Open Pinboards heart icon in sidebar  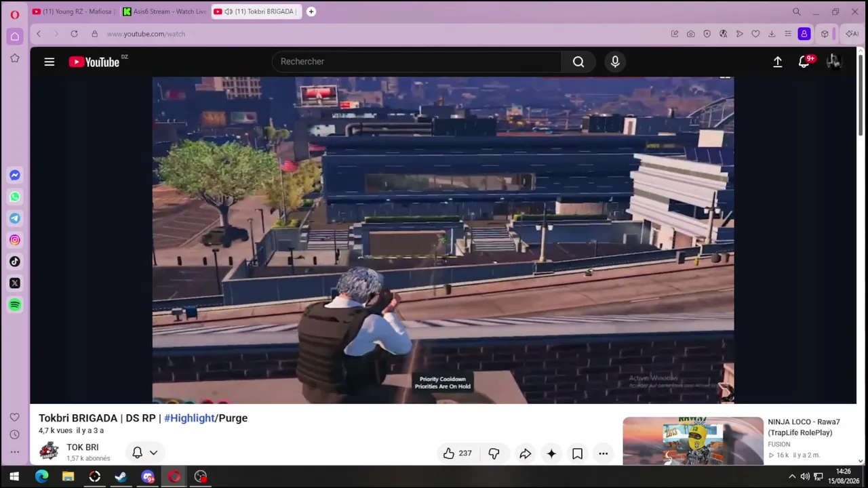click(x=14, y=417)
